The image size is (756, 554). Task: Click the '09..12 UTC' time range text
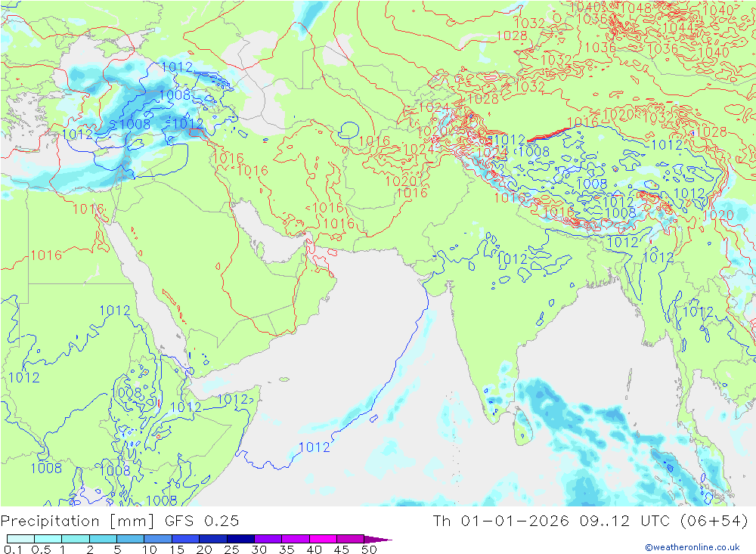[x=625, y=521]
